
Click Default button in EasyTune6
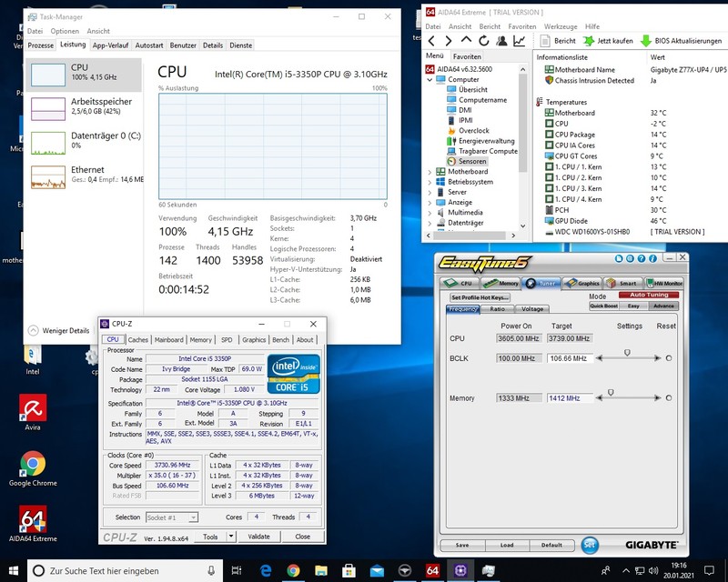click(x=551, y=545)
